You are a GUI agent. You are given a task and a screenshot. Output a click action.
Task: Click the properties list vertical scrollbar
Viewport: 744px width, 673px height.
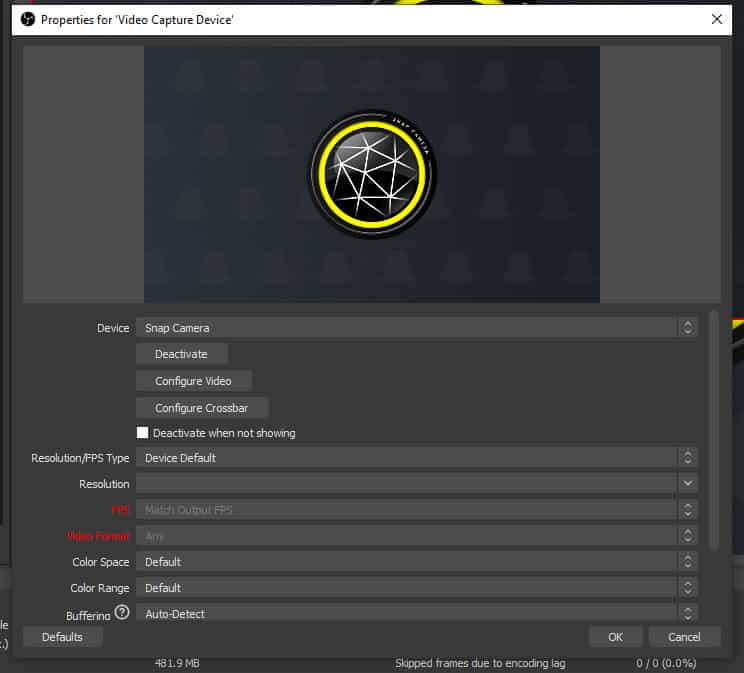click(714, 430)
